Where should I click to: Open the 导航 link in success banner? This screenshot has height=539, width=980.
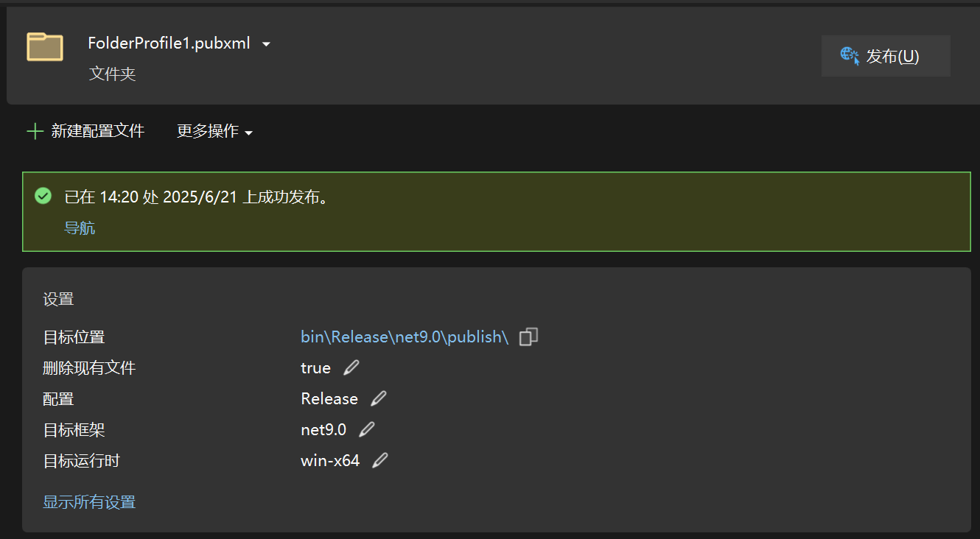coord(80,228)
